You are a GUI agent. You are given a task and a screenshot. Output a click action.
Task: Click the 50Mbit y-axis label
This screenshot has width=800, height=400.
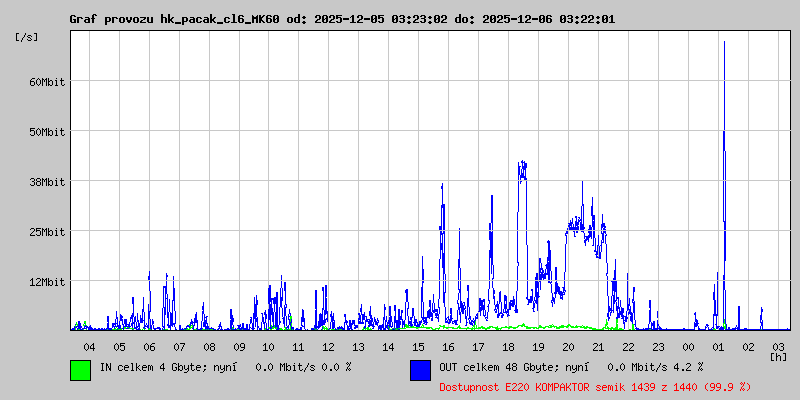(47, 132)
